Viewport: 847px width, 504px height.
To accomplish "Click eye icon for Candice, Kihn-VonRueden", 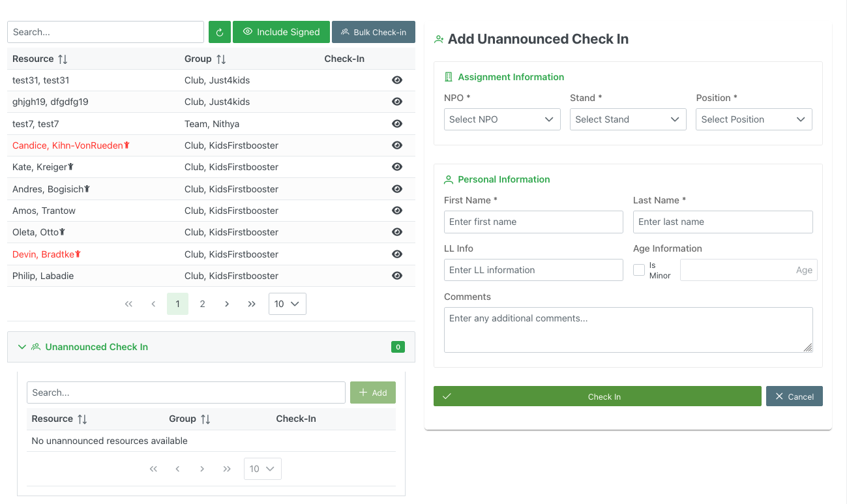I will [396, 145].
